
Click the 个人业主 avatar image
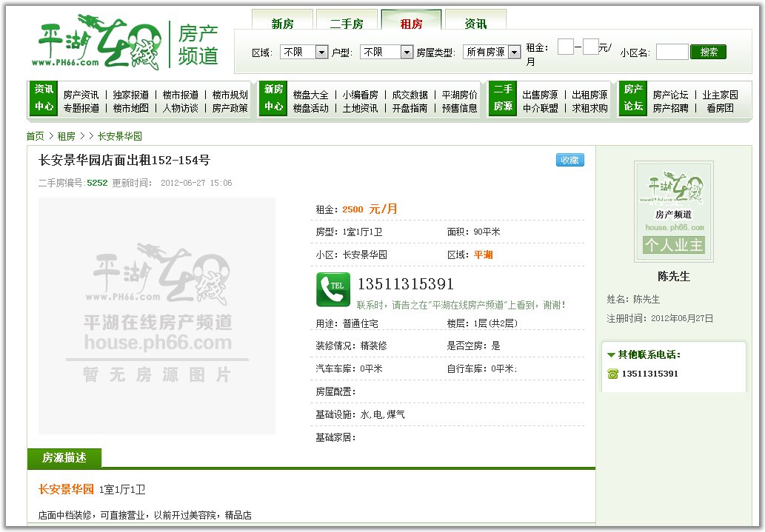point(673,212)
